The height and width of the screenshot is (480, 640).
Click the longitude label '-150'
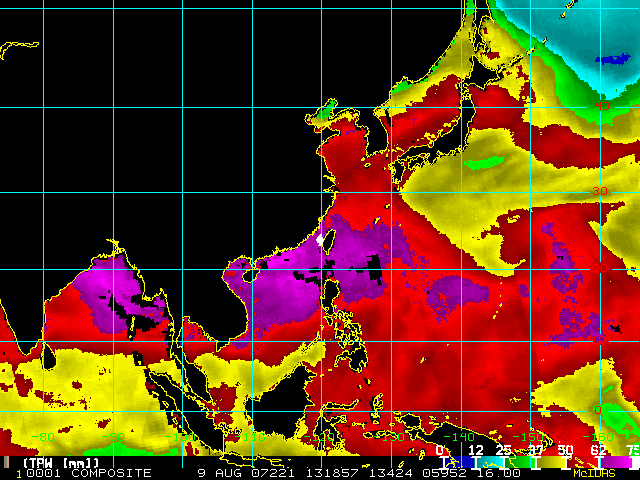click(528, 437)
